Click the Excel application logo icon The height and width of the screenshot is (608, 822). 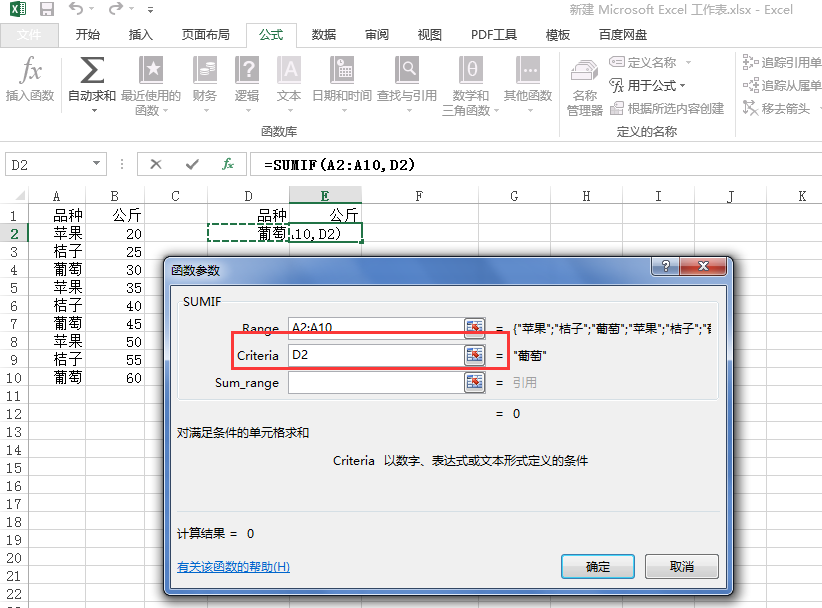tap(18, 9)
